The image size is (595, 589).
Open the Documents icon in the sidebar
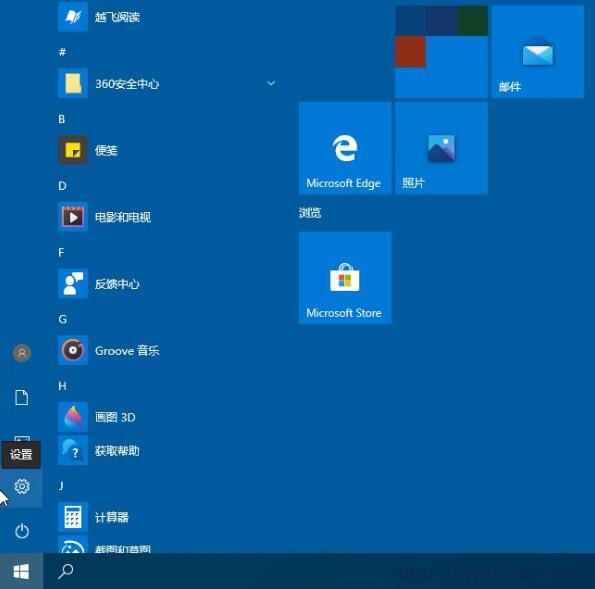tap(22, 397)
